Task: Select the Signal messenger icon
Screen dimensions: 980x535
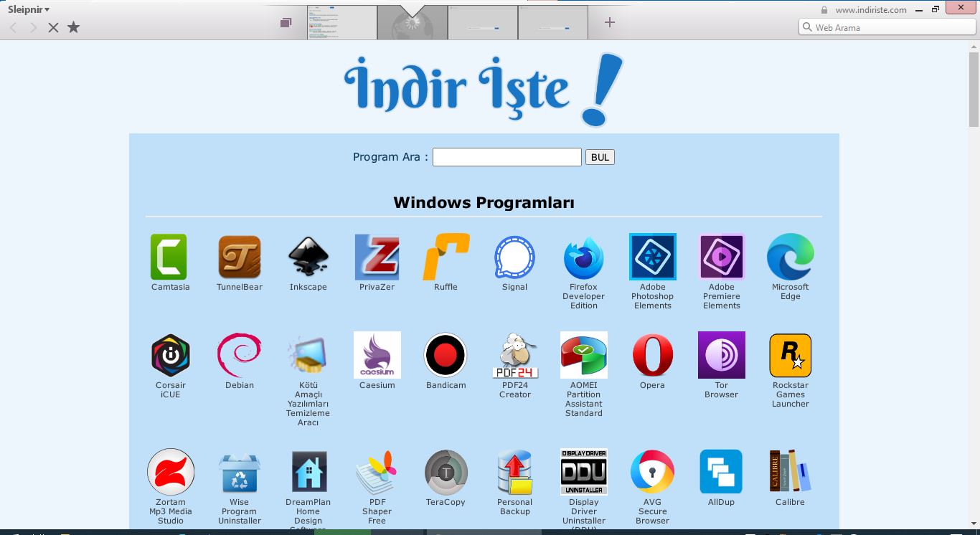Action: pyautogui.click(x=514, y=257)
